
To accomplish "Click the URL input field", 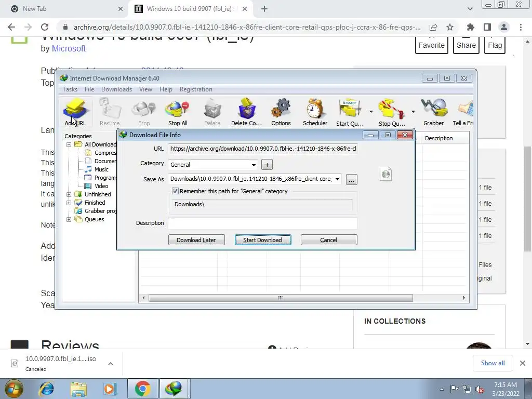I will point(263,149).
